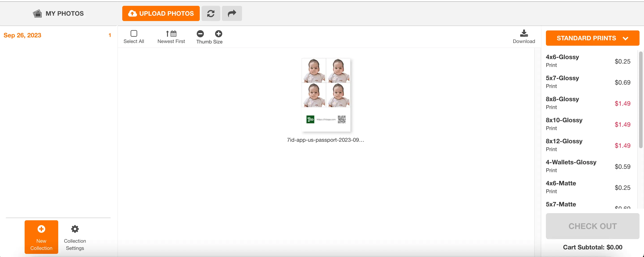Click the New Collection button
The image size is (644, 257).
(x=41, y=237)
